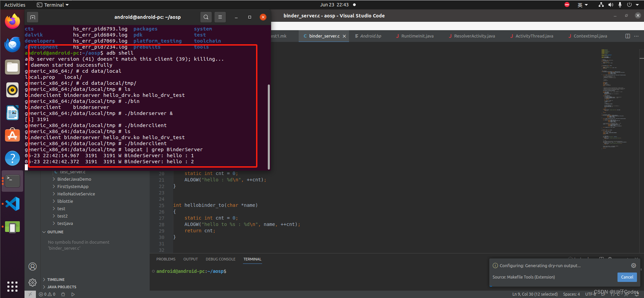
Task: Open new terminal tab button
Action: (33, 17)
